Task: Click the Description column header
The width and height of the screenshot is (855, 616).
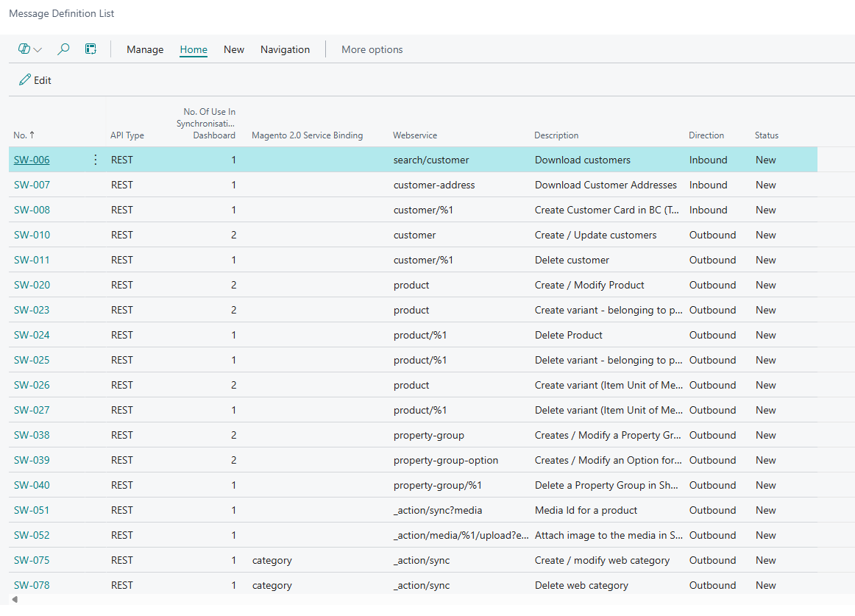Action: pyautogui.click(x=556, y=135)
